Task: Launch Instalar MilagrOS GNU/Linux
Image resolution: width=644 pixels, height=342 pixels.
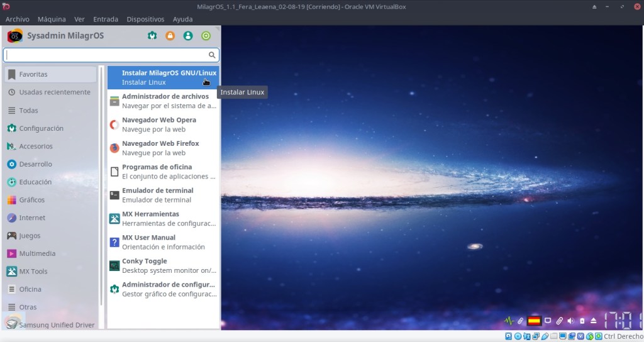Action: 164,77
